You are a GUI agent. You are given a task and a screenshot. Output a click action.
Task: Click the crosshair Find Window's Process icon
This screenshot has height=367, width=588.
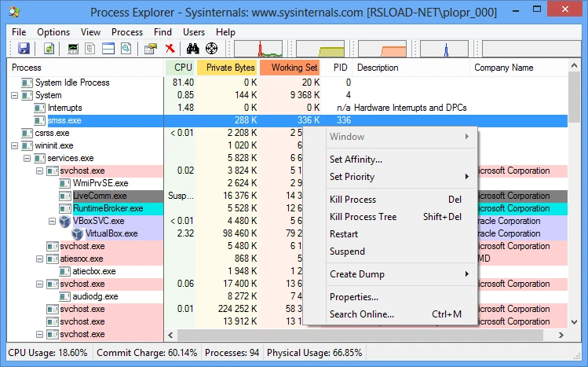211,49
